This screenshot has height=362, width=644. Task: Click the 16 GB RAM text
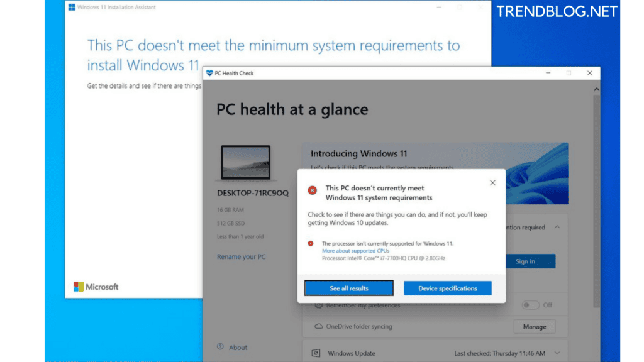click(230, 210)
